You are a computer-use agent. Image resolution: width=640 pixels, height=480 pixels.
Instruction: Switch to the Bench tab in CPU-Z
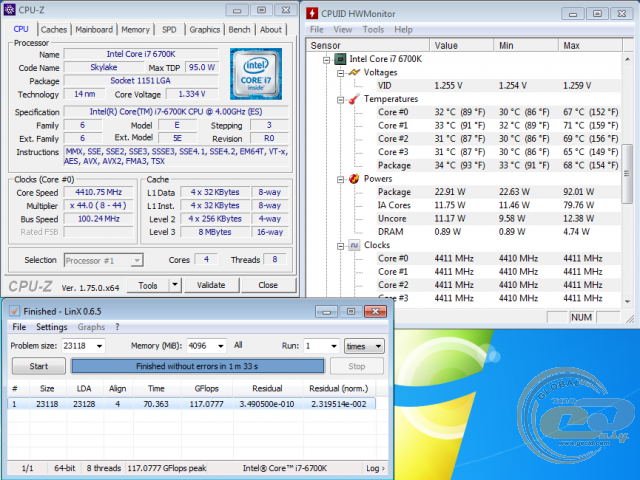[x=239, y=29]
